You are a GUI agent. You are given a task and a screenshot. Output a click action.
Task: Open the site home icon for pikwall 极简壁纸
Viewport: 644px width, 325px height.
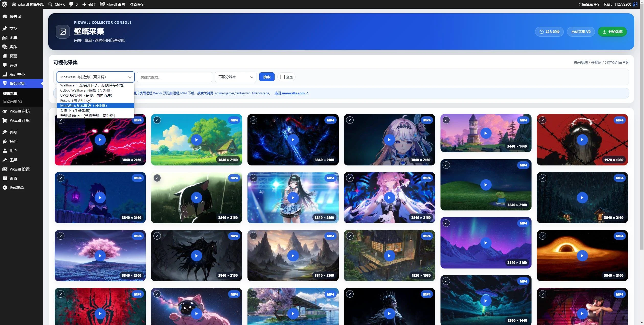tap(14, 4)
